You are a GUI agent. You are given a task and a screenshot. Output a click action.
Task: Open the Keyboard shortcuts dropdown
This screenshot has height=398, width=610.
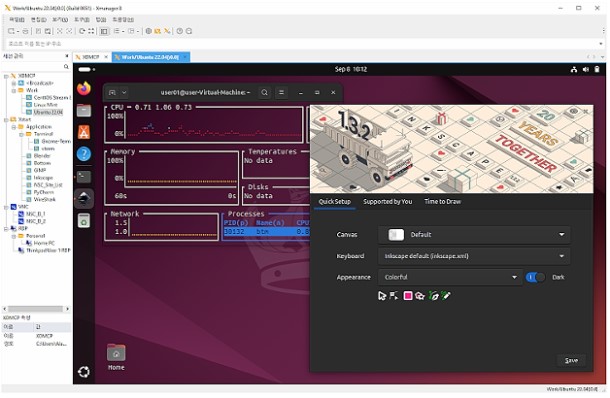[x=474, y=256]
